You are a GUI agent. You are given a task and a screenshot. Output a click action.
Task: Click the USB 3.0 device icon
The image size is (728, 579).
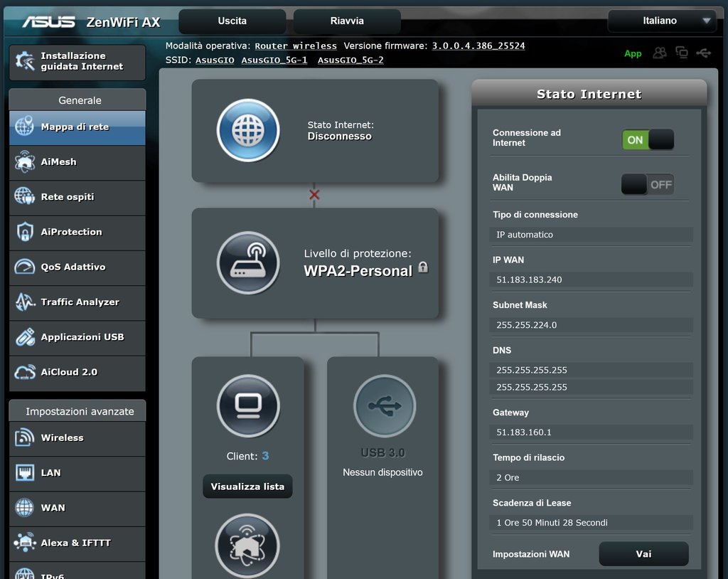384,405
